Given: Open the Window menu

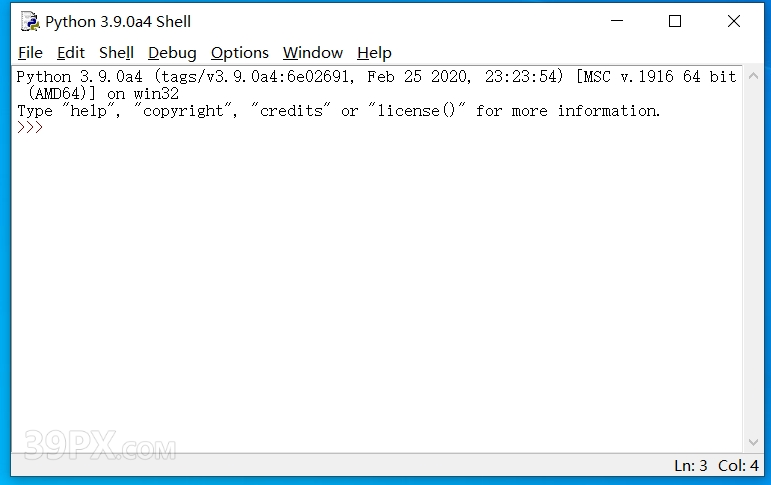Looking at the screenshot, I should tap(313, 53).
